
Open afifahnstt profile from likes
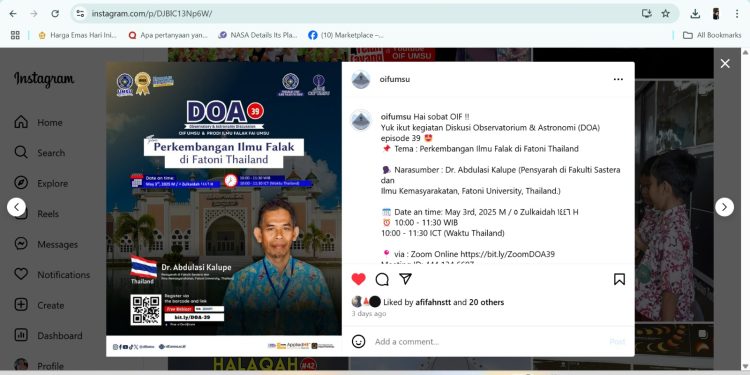pyautogui.click(x=433, y=302)
